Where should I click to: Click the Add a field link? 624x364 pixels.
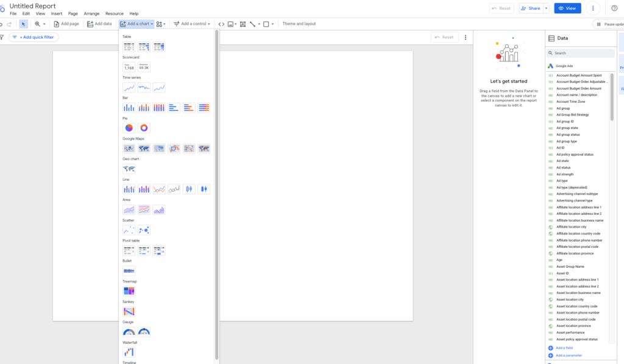pyautogui.click(x=564, y=348)
